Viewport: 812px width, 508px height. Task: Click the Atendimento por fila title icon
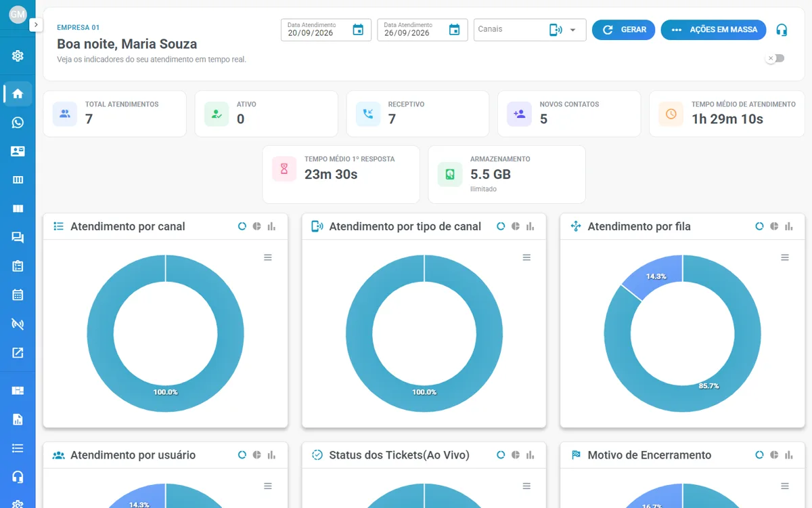pyautogui.click(x=576, y=226)
